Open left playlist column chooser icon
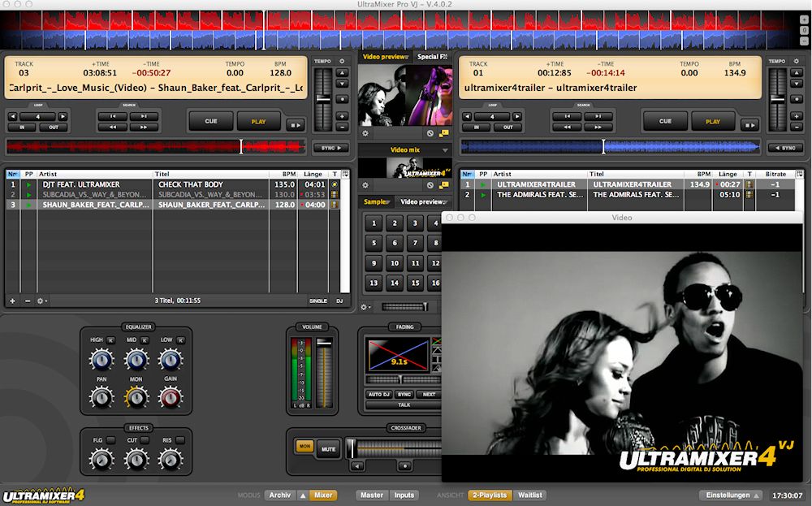 coord(345,174)
